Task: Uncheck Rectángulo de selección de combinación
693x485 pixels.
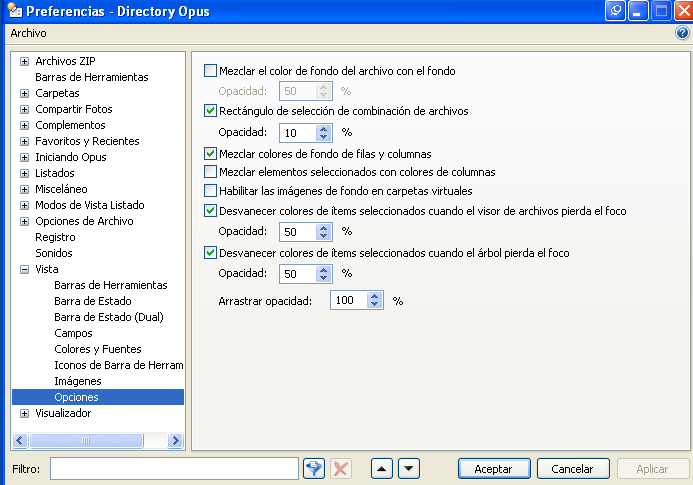Action: [x=210, y=111]
